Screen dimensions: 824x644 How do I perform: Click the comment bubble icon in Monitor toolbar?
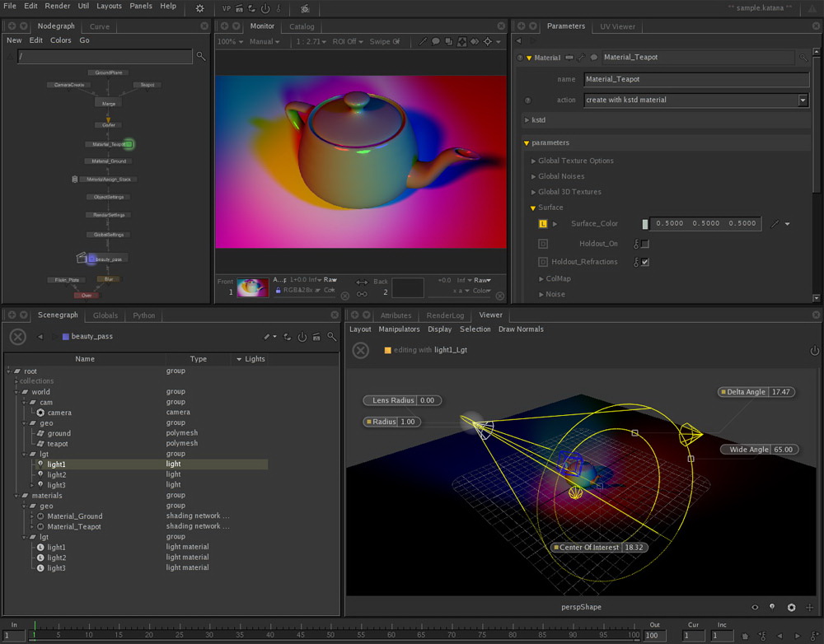[x=436, y=41]
